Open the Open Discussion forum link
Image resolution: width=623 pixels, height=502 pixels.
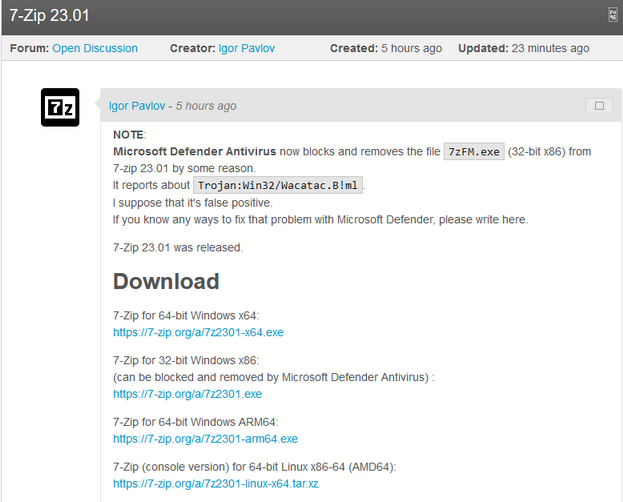pyautogui.click(x=95, y=48)
